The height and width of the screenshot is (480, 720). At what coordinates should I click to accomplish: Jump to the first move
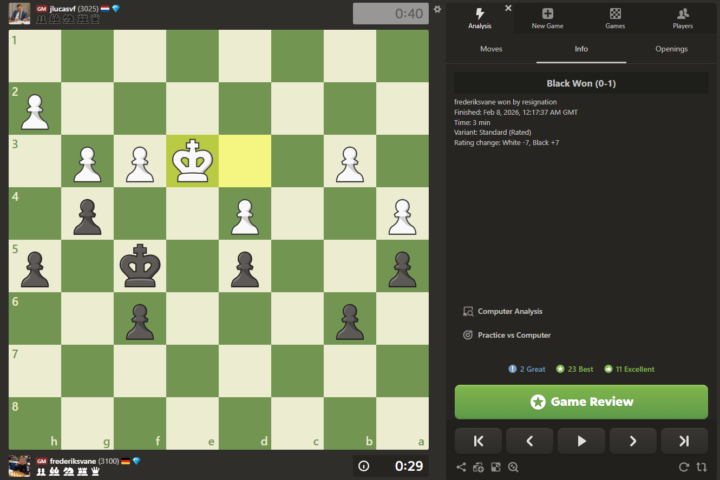pyautogui.click(x=478, y=441)
